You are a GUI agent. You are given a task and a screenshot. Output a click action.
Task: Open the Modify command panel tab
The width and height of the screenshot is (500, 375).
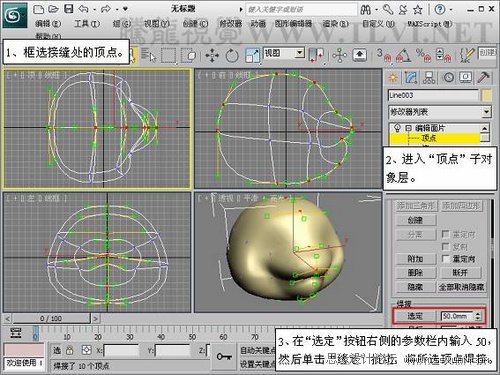pyautogui.click(x=411, y=78)
